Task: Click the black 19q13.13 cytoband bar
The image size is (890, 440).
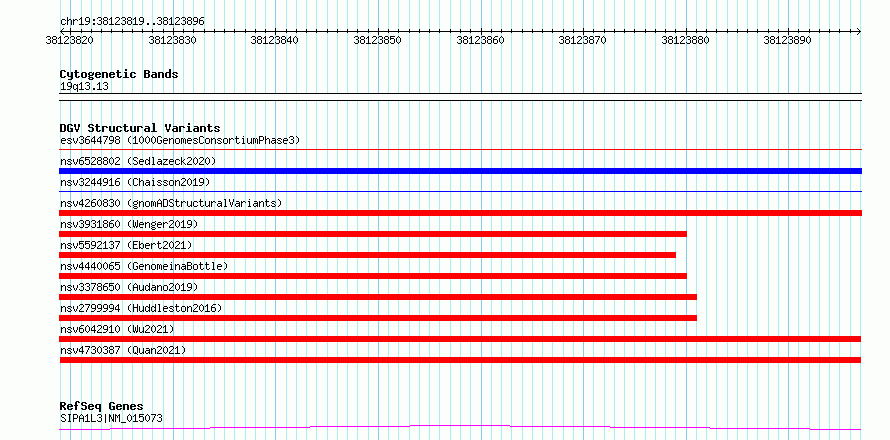Action: coord(460,97)
